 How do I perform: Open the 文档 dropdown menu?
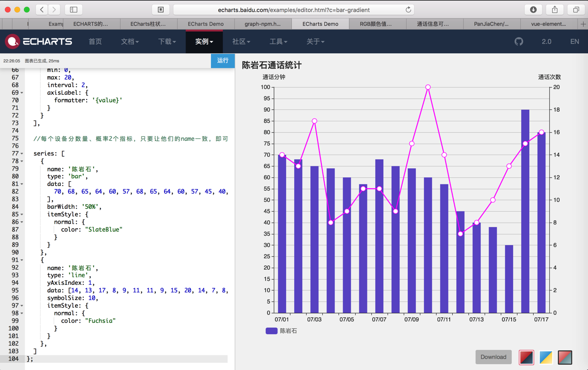130,41
